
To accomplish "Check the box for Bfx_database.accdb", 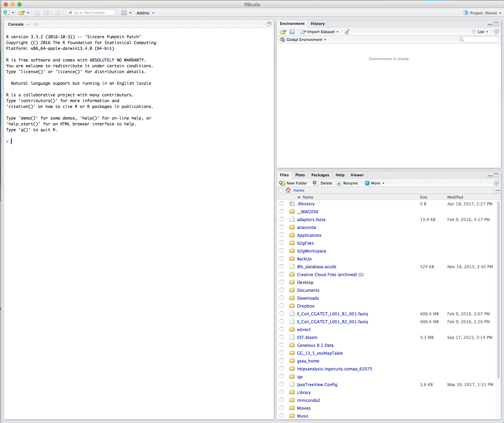I will tap(282, 266).
